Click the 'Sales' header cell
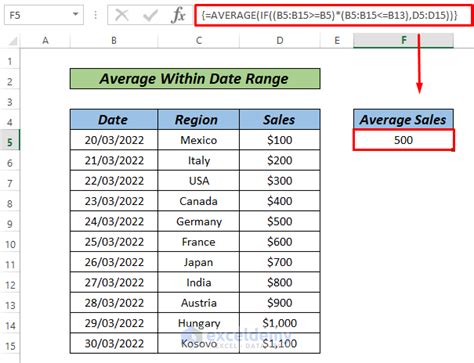Screen dimensions: 474x363 point(280,120)
